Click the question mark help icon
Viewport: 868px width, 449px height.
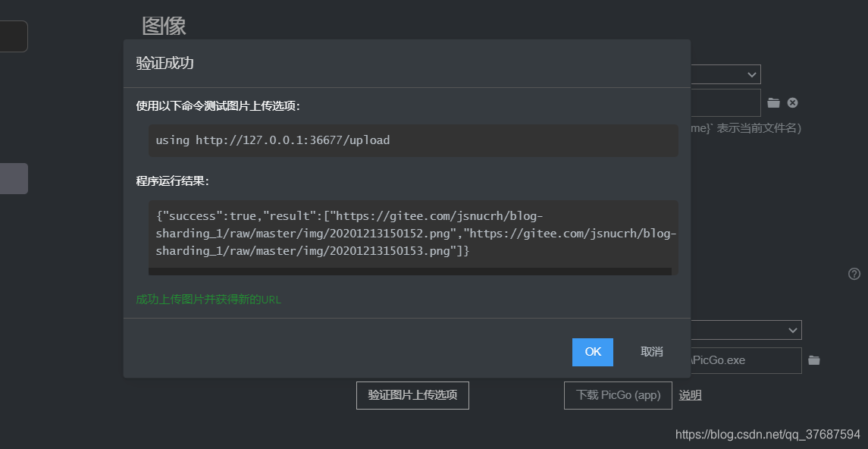point(854,274)
